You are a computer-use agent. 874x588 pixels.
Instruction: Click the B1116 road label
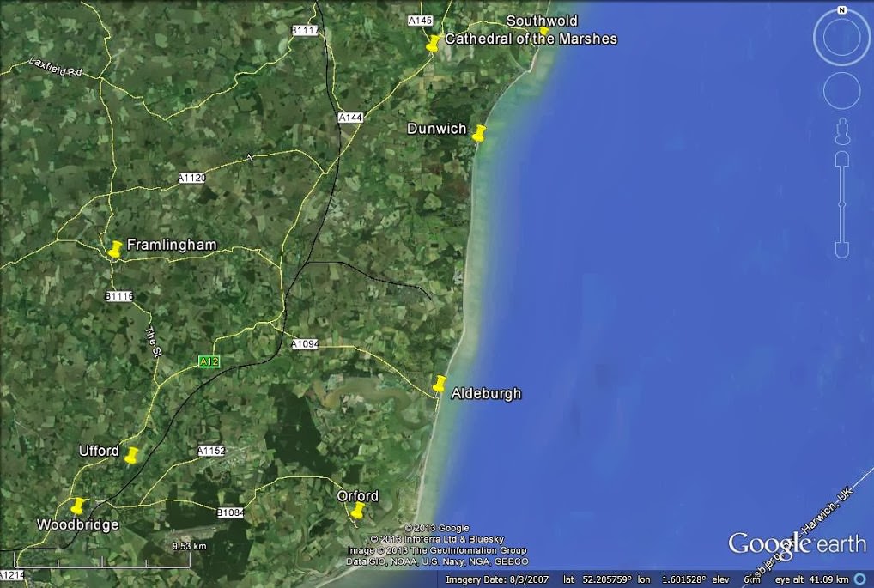pos(119,296)
